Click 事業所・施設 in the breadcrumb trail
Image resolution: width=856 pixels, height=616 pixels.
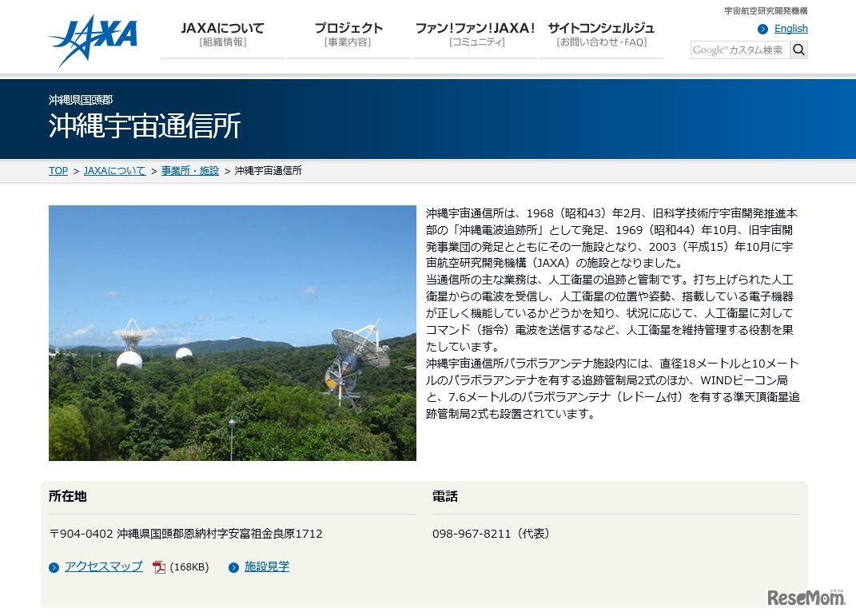tap(190, 171)
